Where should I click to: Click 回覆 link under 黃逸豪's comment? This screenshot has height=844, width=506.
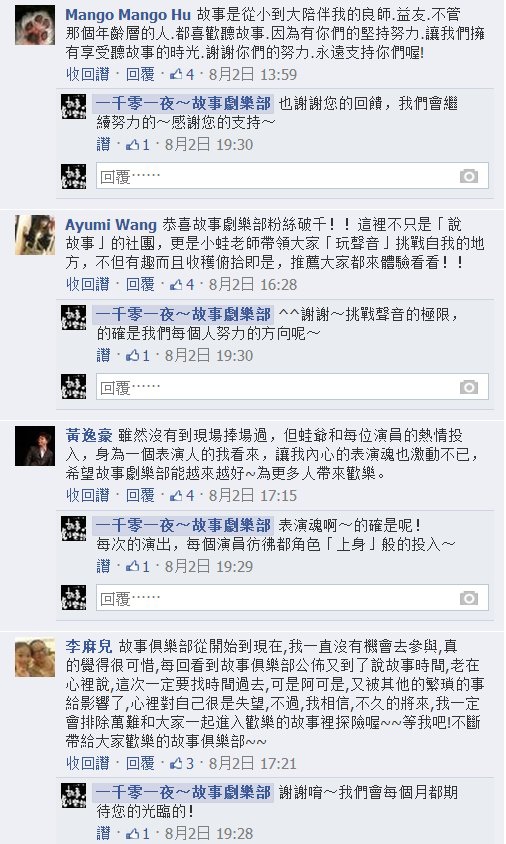[140, 495]
